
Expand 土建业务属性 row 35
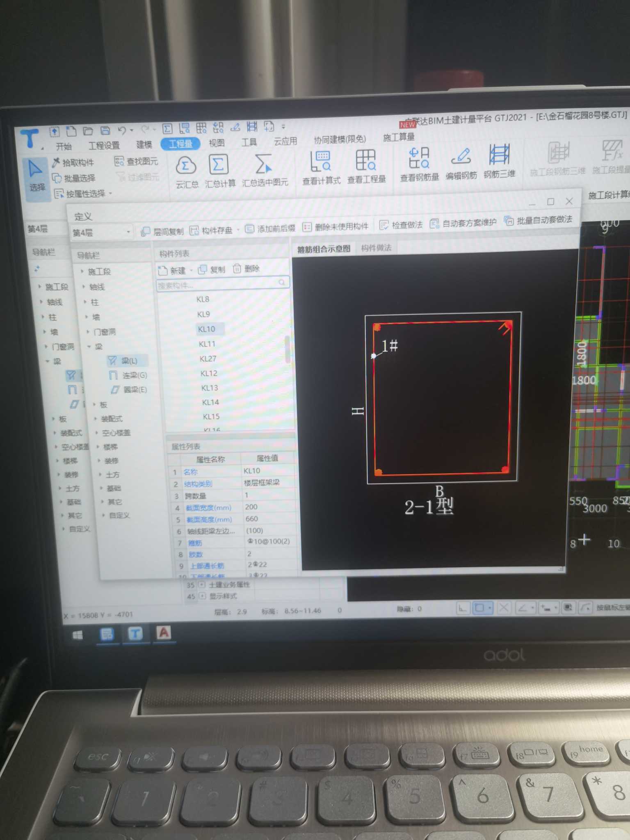(x=202, y=584)
